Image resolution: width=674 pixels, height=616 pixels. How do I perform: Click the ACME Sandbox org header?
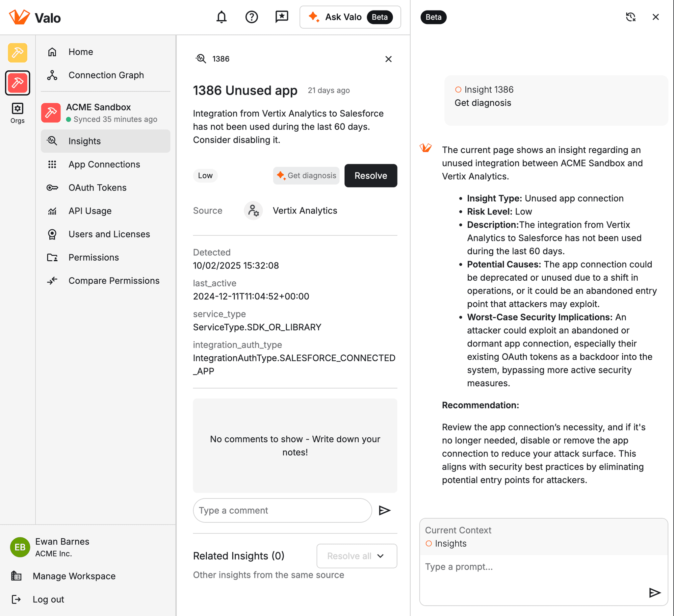[105, 113]
